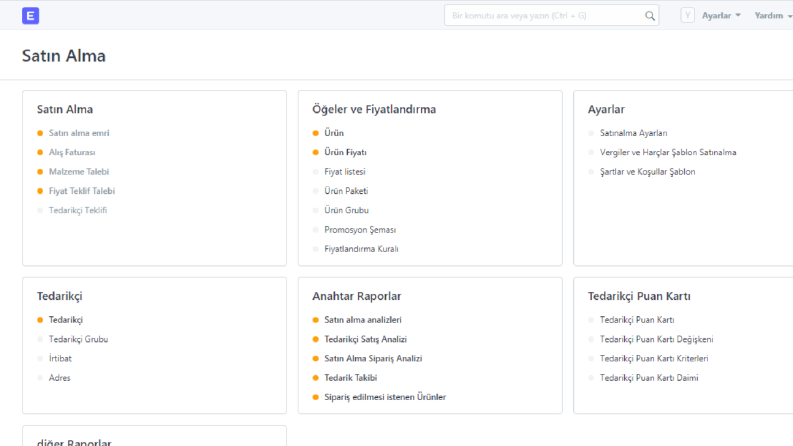
Task: Open Satınalma Ayarları link
Action: pyautogui.click(x=634, y=133)
